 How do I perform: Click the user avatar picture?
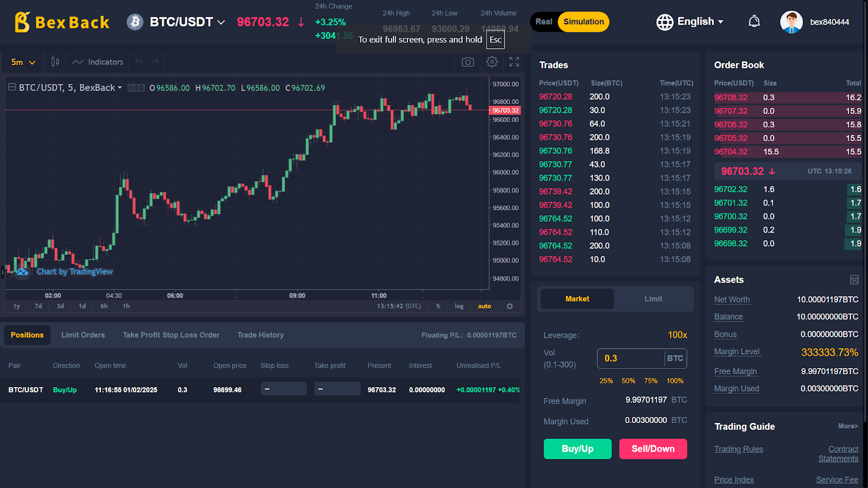point(791,22)
